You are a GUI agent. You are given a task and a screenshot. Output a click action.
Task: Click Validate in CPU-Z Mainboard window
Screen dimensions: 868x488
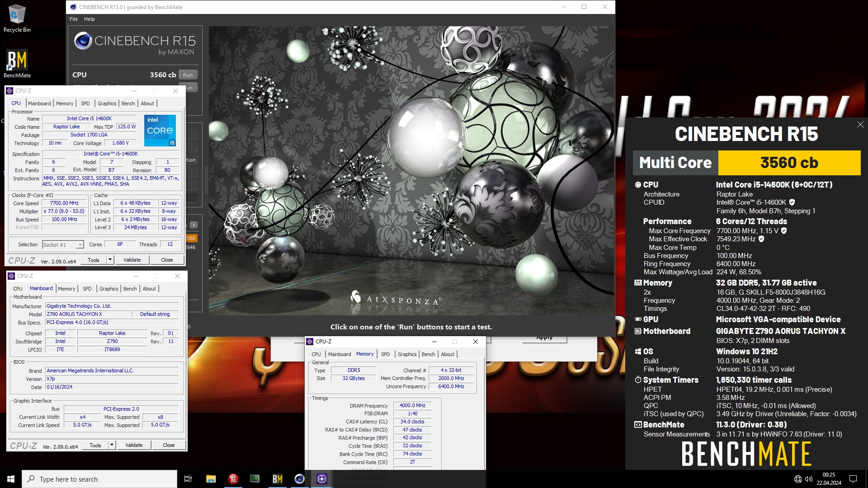(134, 445)
